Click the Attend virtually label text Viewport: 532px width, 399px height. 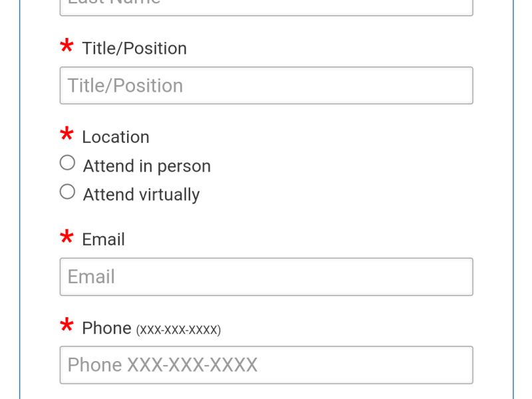click(x=141, y=194)
